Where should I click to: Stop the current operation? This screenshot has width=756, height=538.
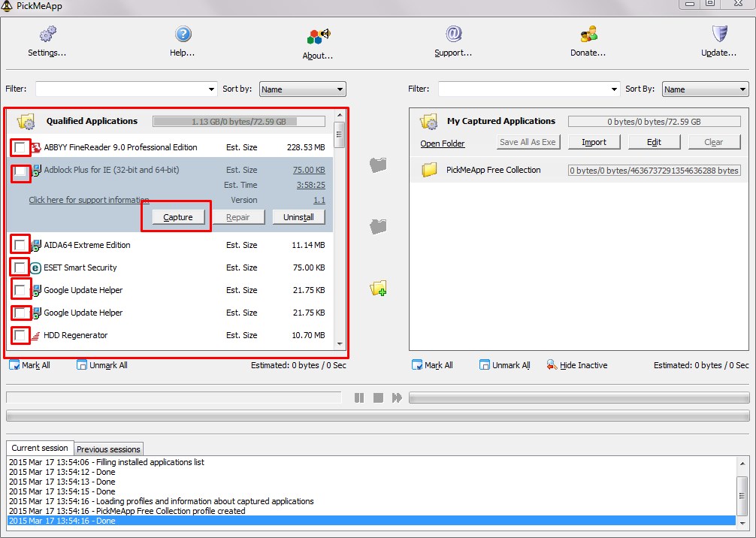coord(378,397)
